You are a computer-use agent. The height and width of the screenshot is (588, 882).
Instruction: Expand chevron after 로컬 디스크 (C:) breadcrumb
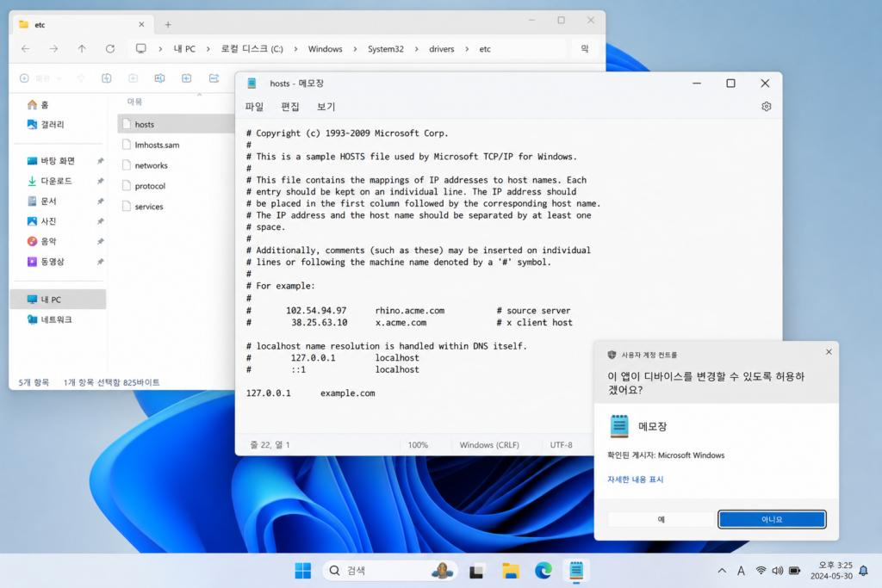pos(296,49)
